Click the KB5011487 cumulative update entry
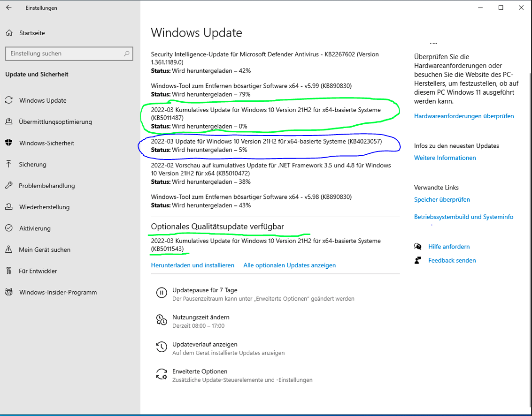The height and width of the screenshot is (416, 532). click(x=266, y=118)
